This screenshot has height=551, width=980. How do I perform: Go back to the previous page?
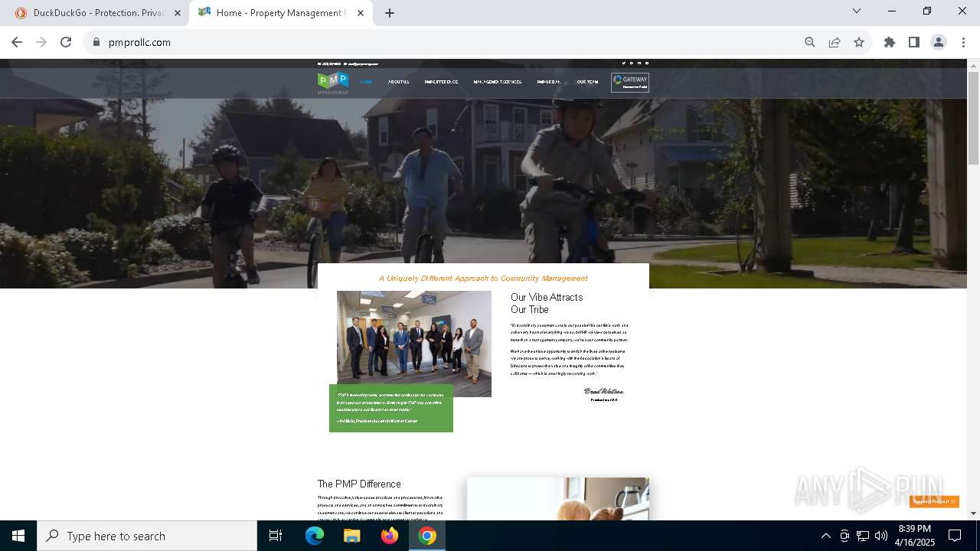tap(17, 42)
